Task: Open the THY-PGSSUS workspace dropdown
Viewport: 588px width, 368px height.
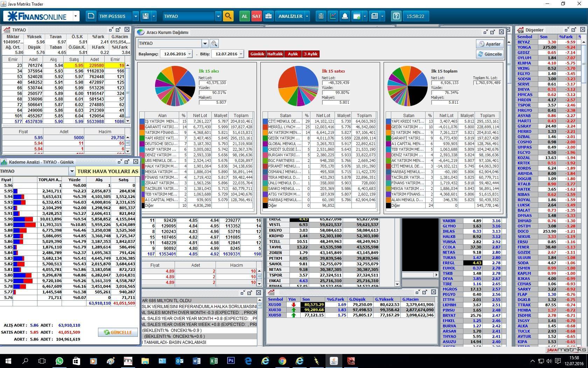Action: click(135, 16)
